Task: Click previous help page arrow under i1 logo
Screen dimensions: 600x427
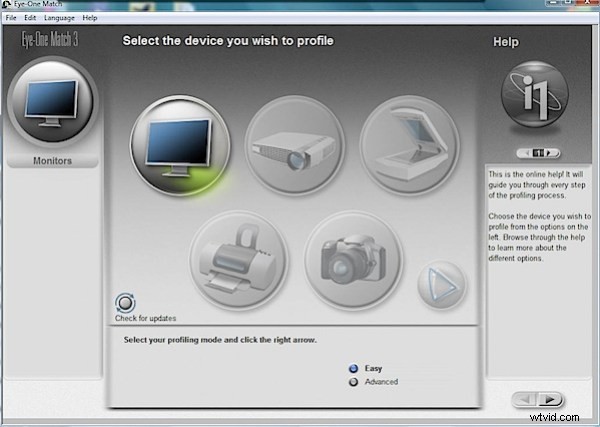Action: coord(528,153)
